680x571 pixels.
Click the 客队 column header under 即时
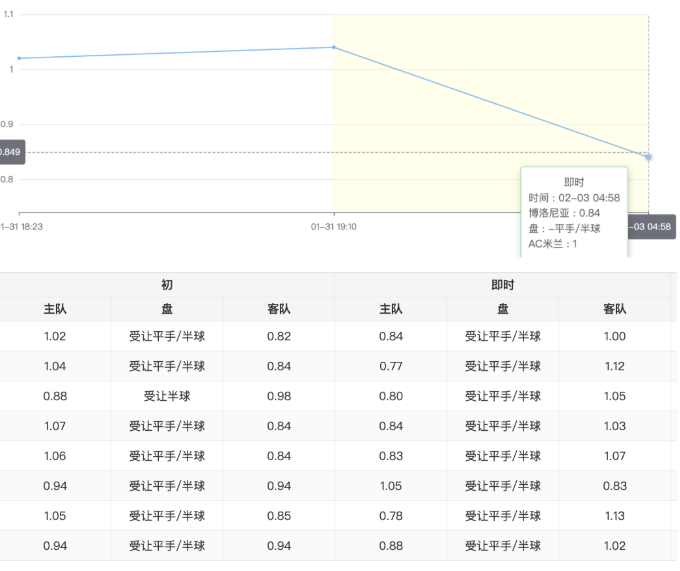point(614,310)
